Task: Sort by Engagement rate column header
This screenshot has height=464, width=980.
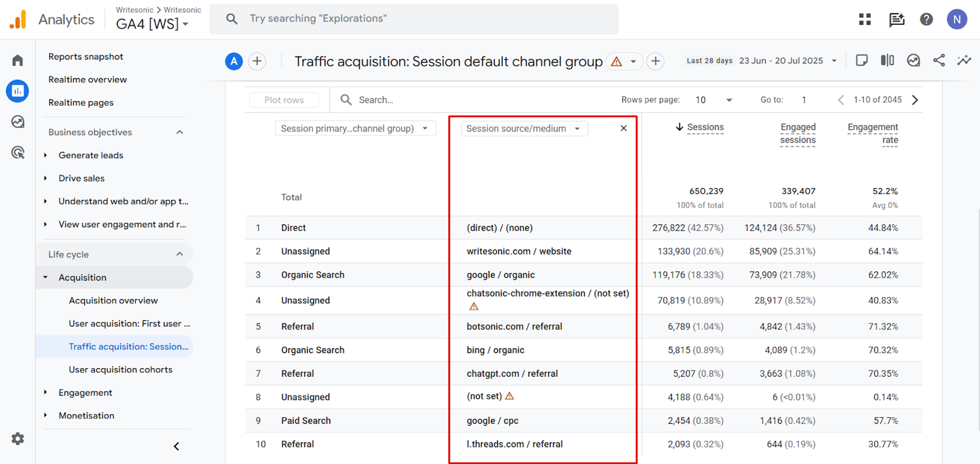Action: click(873, 134)
